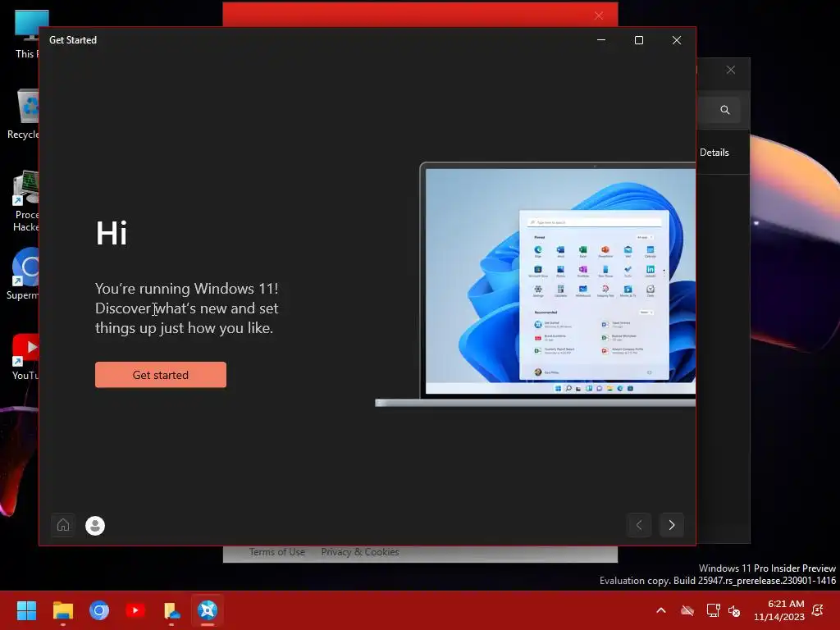The width and height of the screenshot is (840, 630).
Task: Click the Windows 11 laptop preview image
Action: (x=536, y=285)
